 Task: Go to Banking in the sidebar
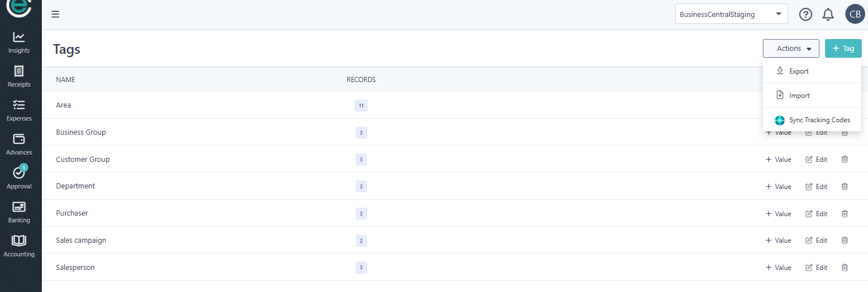click(19, 212)
